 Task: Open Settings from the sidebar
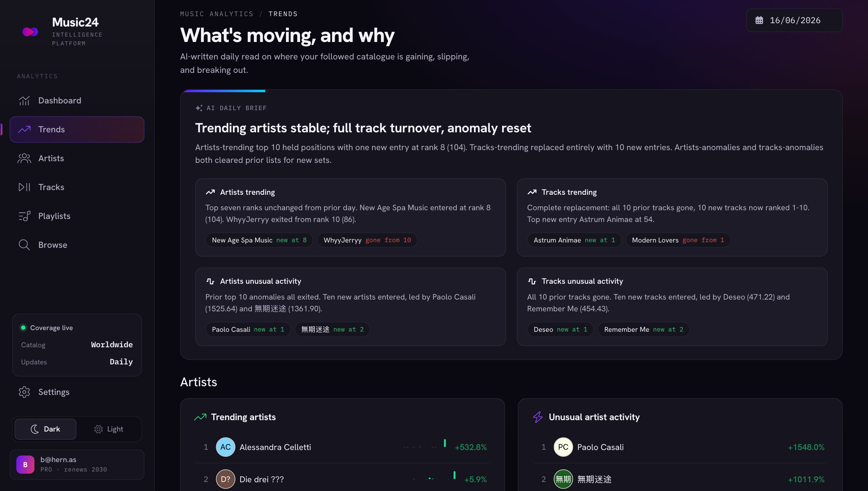click(x=77, y=392)
